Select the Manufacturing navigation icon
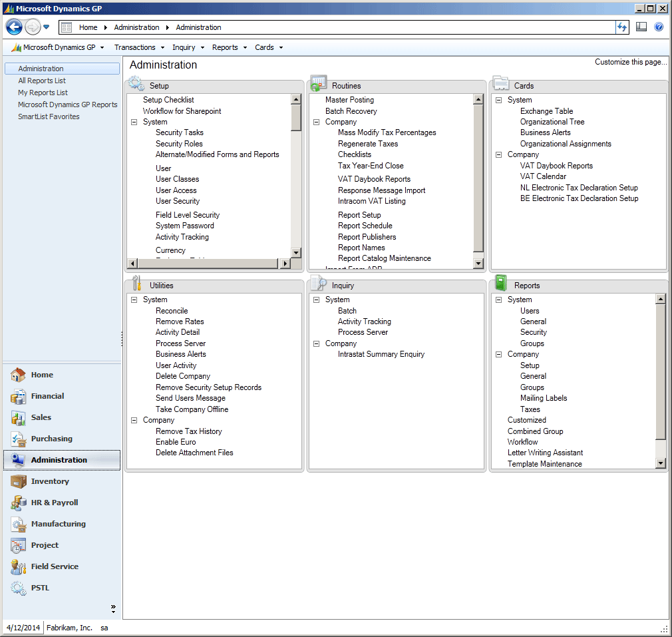The width and height of the screenshot is (672, 637). [19, 525]
